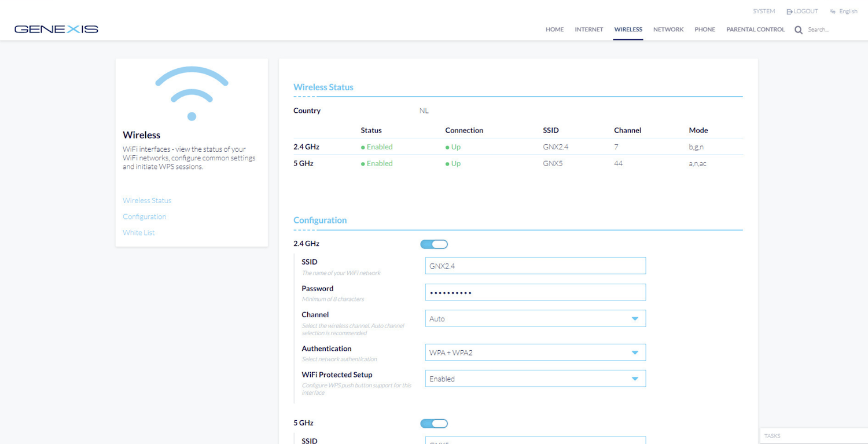Click the Configuration sidebar link
The image size is (868, 444).
tap(144, 217)
